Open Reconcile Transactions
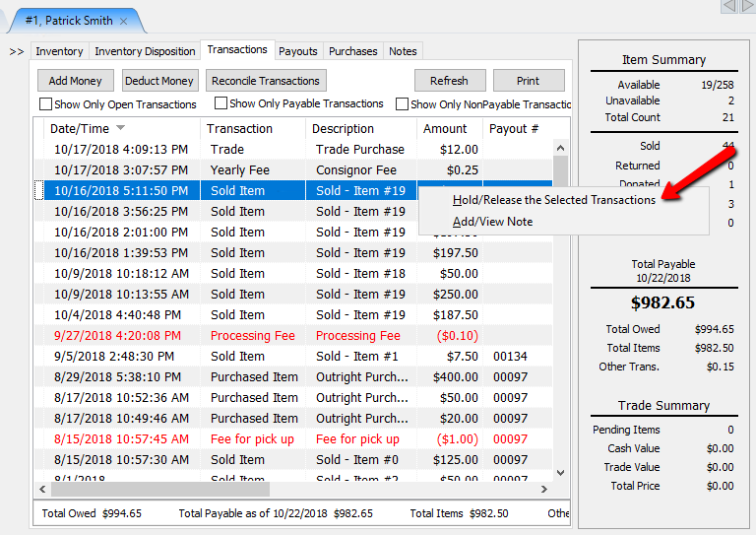Screen dimensions: 756x535 click(266, 81)
